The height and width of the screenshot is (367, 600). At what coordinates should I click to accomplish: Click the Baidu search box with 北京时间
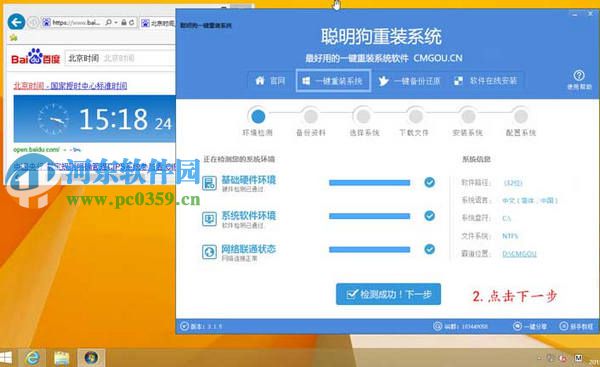pos(120,58)
